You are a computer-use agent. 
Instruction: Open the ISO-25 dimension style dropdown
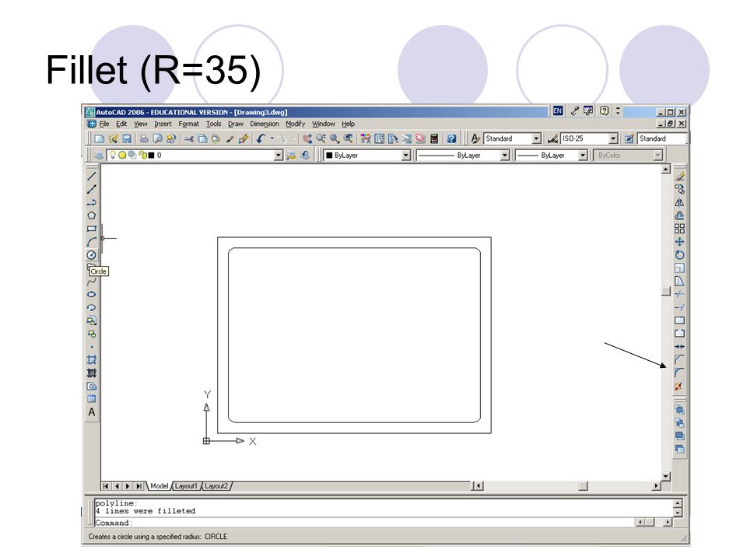click(614, 138)
